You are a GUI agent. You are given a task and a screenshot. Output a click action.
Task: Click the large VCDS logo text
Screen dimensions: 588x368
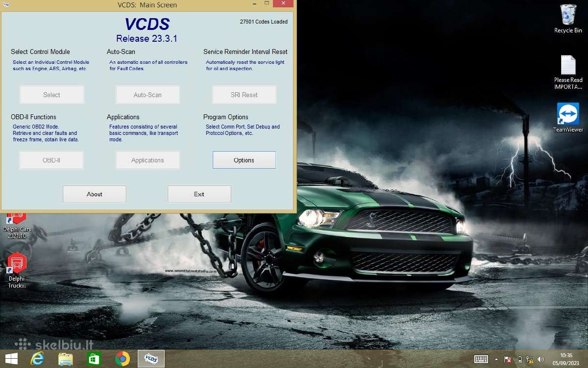[147, 25]
